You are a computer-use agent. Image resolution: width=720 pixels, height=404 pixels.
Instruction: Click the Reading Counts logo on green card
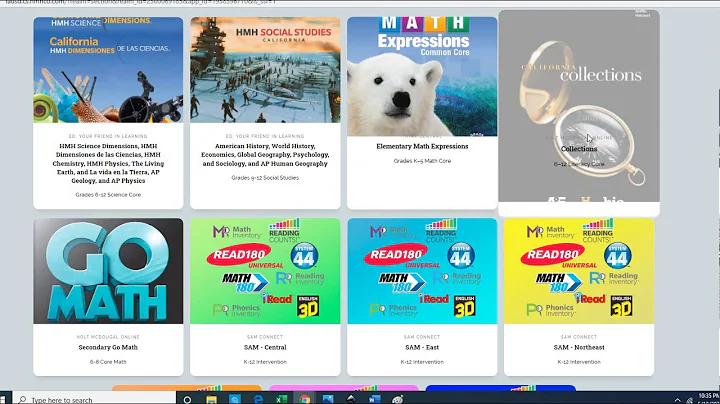pyautogui.click(x=284, y=231)
